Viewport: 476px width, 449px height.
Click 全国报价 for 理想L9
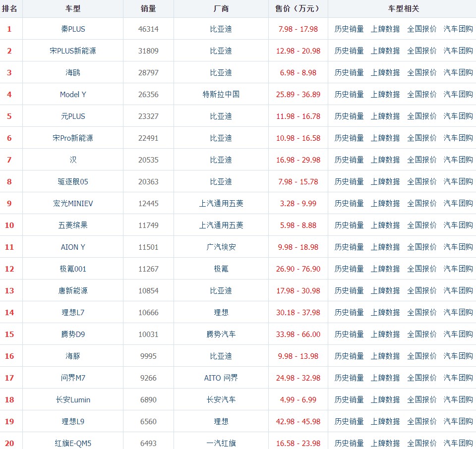(421, 422)
